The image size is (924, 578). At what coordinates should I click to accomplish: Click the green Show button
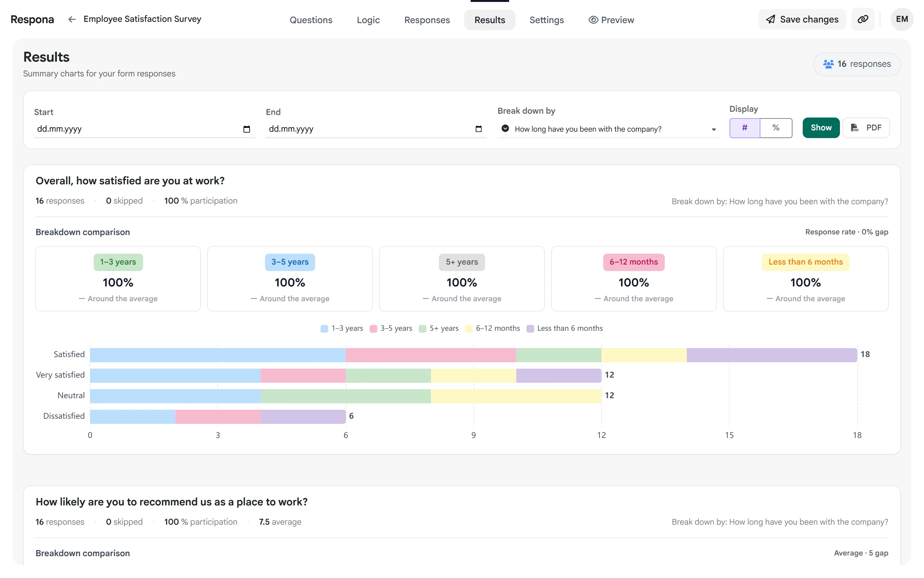pyautogui.click(x=821, y=128)
